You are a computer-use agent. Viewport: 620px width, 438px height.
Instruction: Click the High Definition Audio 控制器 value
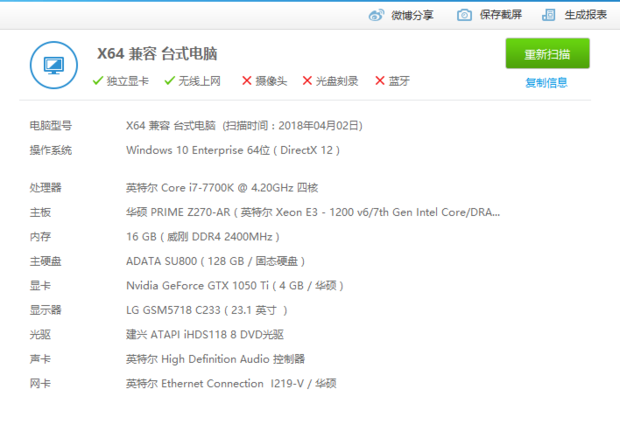coord(215,359)
